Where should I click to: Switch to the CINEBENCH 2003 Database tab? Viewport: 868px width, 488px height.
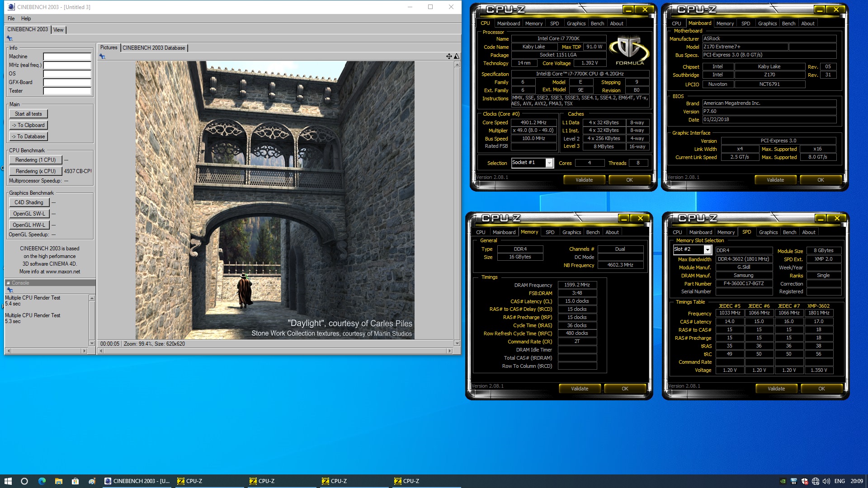click(154, 48)
